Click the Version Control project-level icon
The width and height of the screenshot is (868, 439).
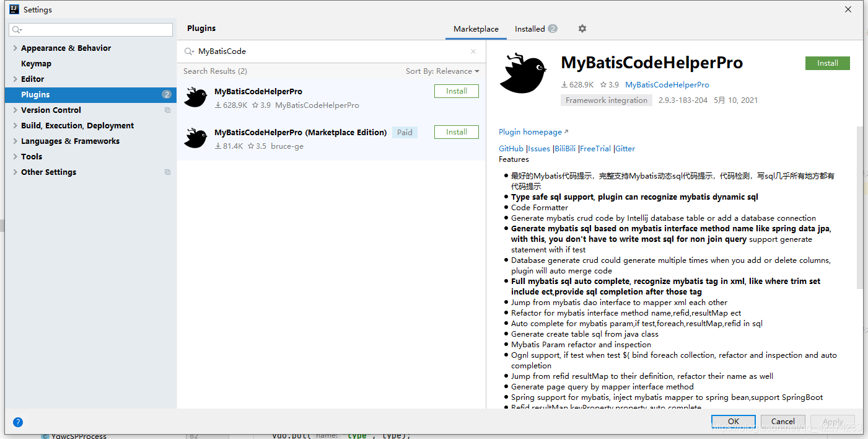tap(167, 110)
